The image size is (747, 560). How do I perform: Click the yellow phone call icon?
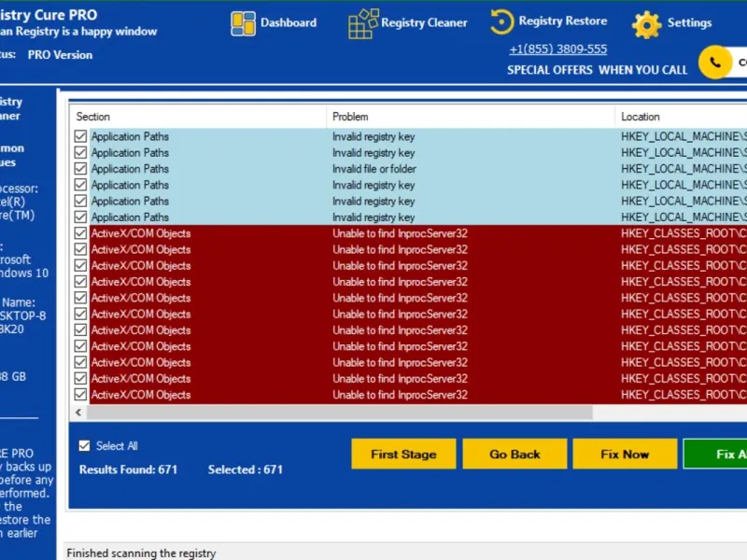click(x=714, y=63)
